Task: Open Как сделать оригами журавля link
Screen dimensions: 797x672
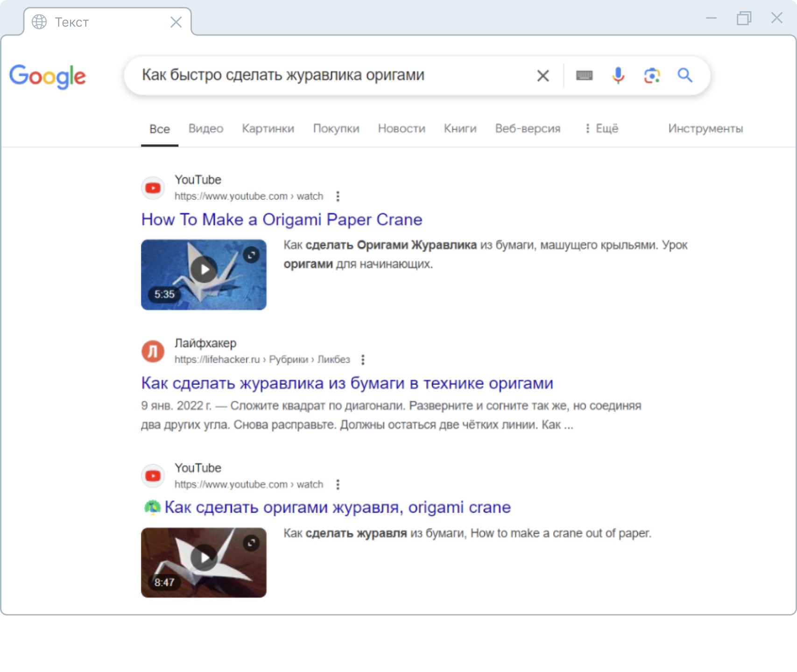Action: click(338, 507)
